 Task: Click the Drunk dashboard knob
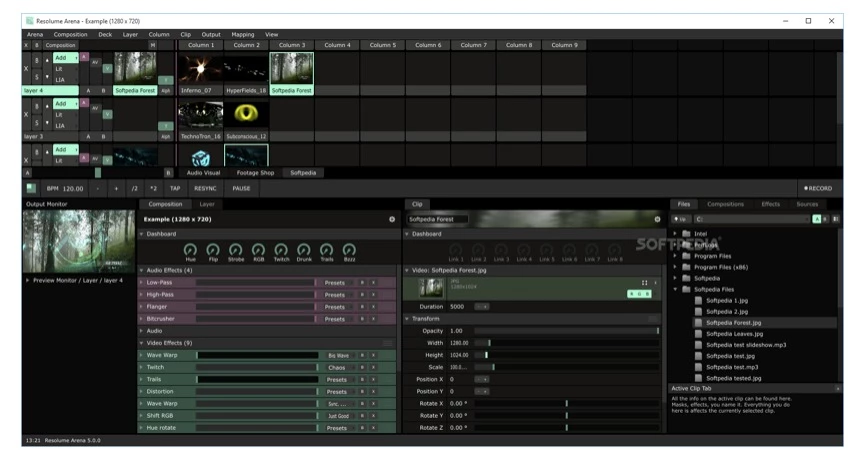[304, 250]
